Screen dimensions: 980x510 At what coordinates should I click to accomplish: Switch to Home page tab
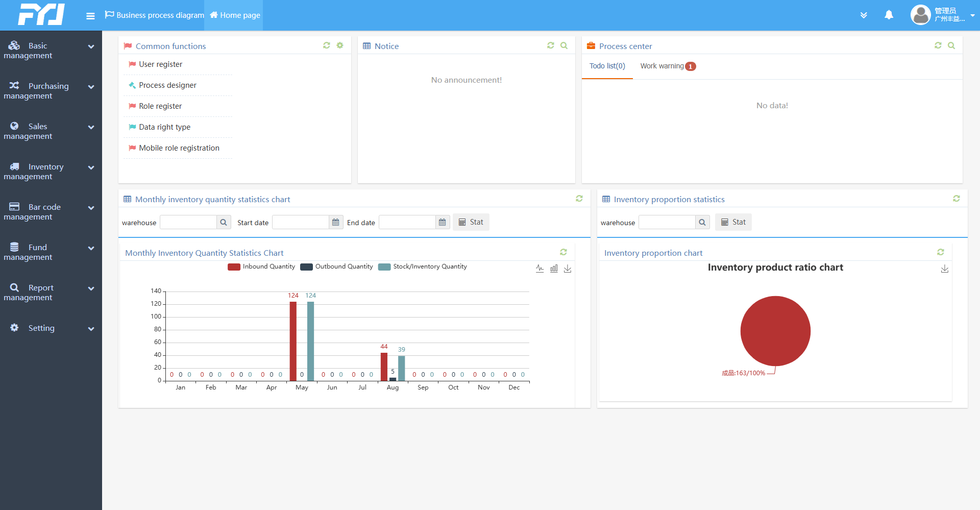235,15
